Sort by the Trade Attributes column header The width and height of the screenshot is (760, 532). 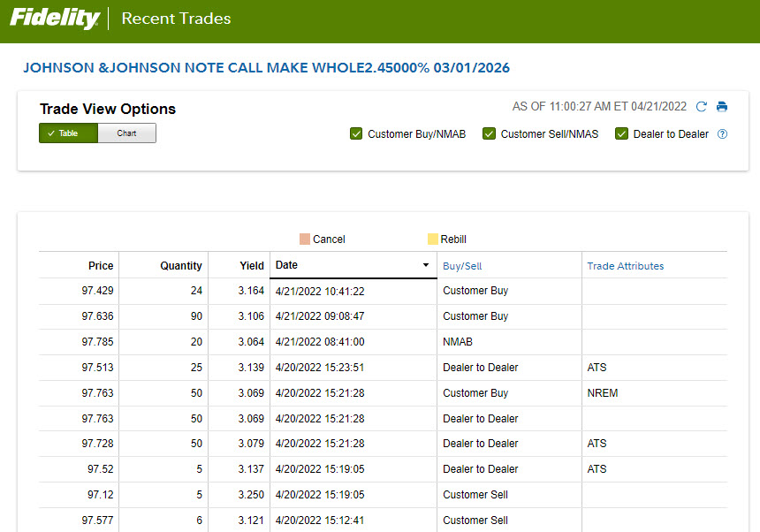625,266
